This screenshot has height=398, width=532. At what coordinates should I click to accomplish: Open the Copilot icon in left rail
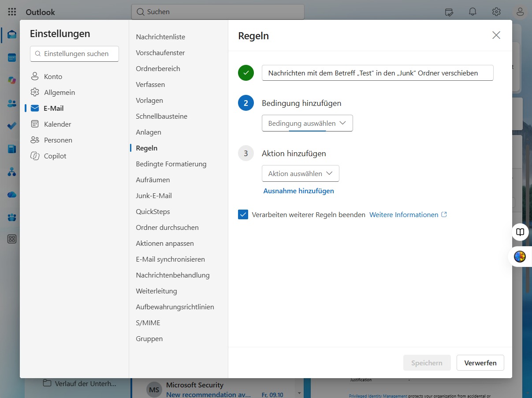coord(12,80)
